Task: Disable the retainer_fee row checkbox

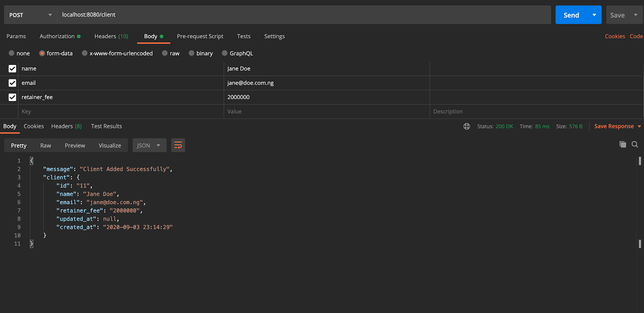Action: [12, 97]
